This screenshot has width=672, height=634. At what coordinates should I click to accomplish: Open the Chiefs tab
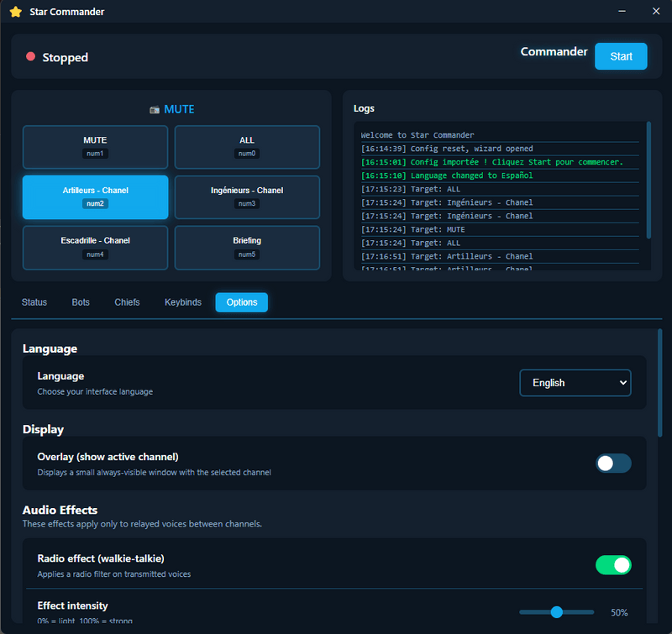(x=127, y=302)
